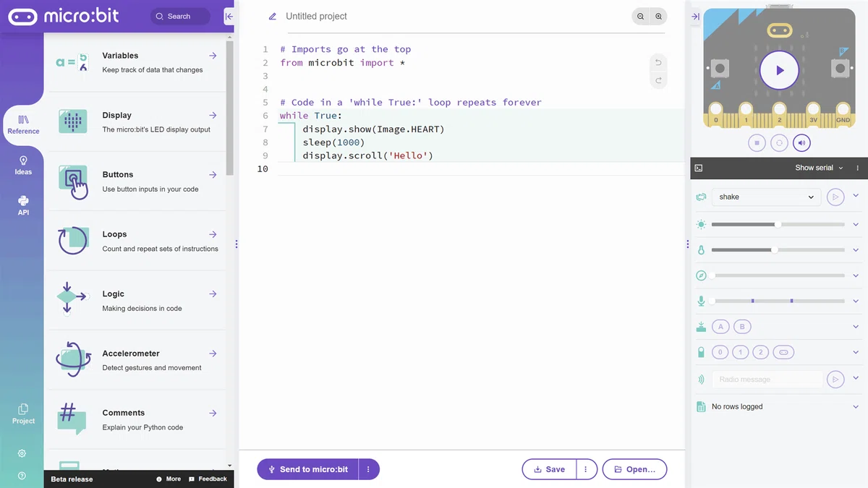The height and width of the screenshot is (488, 868).
Task: Expand the microphone sound section
Action: click(x=856, y=301)
